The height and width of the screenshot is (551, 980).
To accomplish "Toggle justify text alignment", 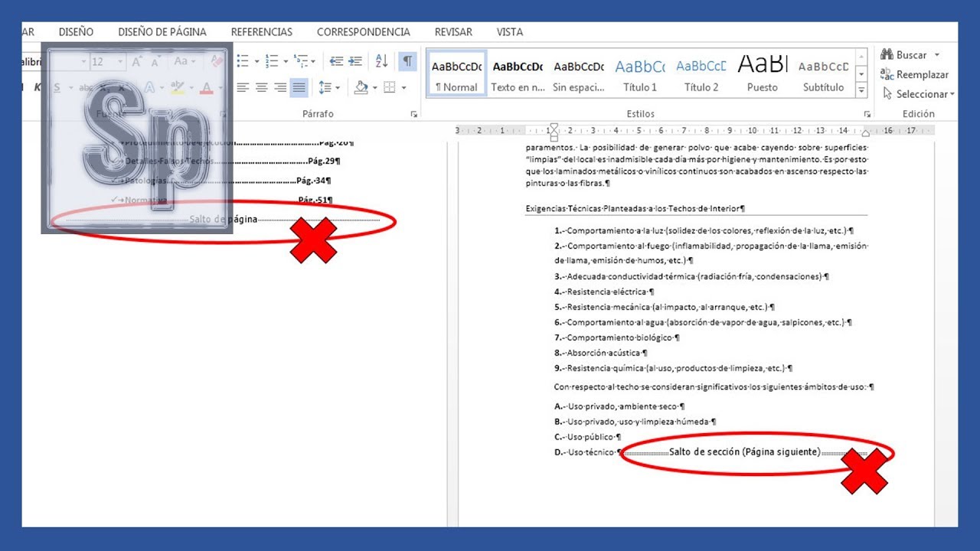I will (299, 88).
